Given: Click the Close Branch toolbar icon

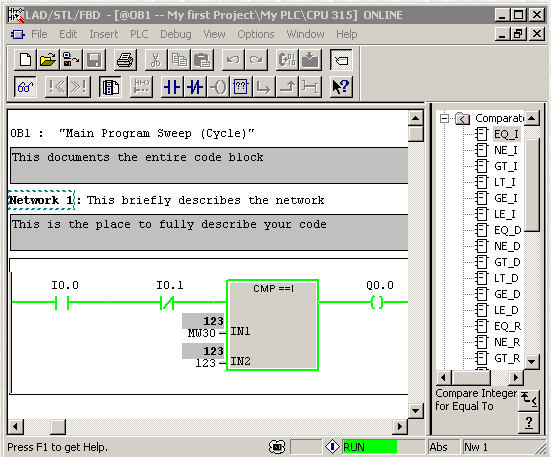Looking at the screenshot, I should (x=287, y=87).
